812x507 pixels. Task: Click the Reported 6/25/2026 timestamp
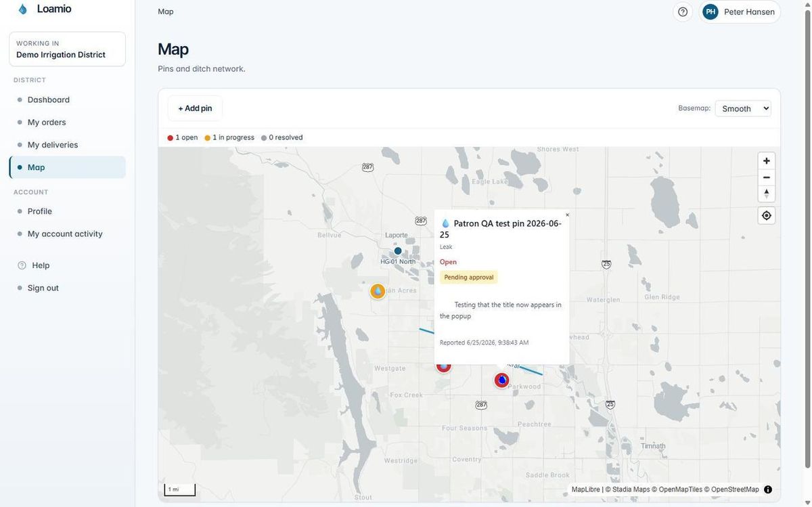click(x=484, y=343)
